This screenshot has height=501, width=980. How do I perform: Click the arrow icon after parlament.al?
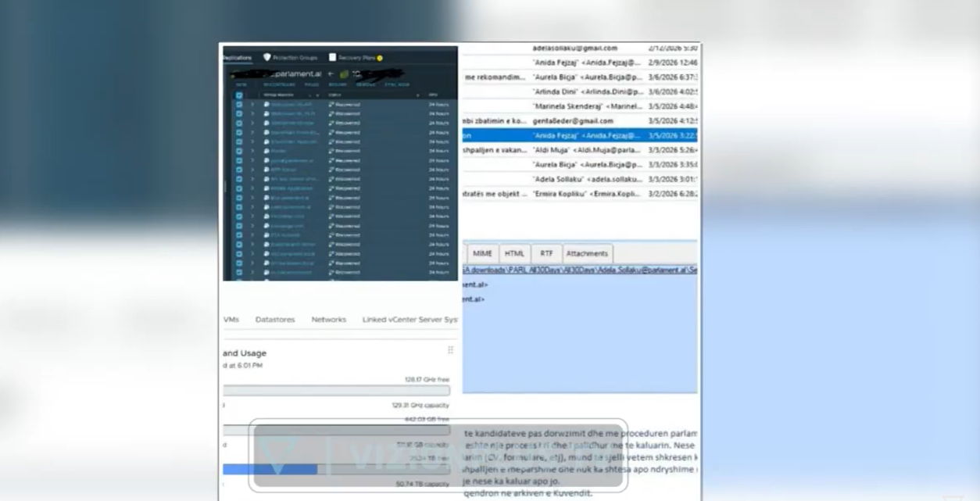(331, 74)
